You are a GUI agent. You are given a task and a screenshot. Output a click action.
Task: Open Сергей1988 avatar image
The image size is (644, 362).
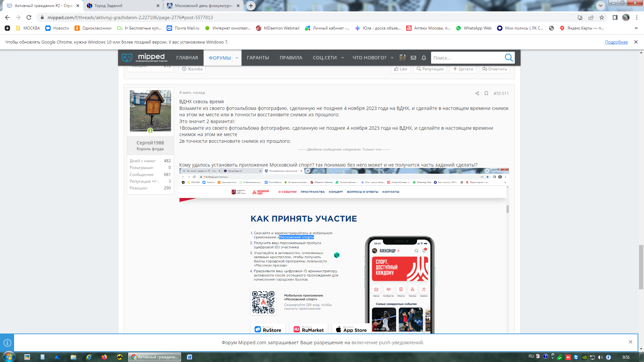click(x=150, y=111)
